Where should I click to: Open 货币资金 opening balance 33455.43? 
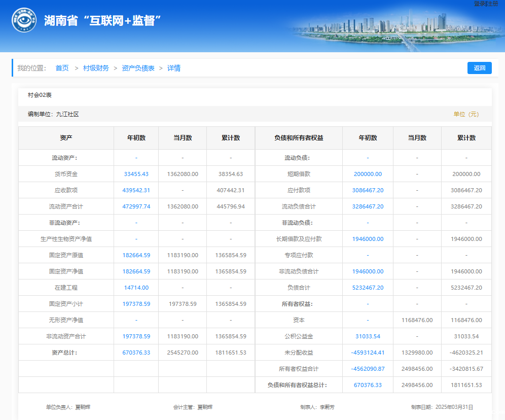coord(136,174)
